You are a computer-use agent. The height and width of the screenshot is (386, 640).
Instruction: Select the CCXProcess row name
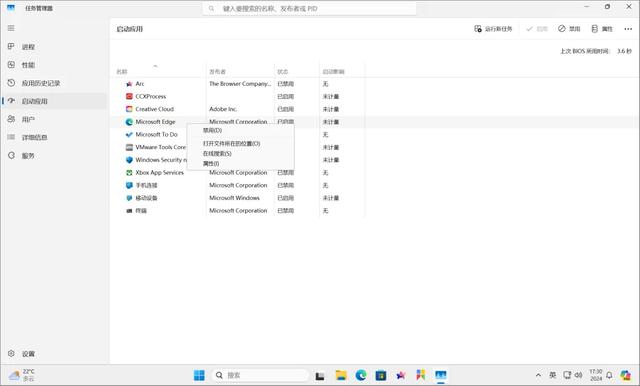click(x=151, y=96)
